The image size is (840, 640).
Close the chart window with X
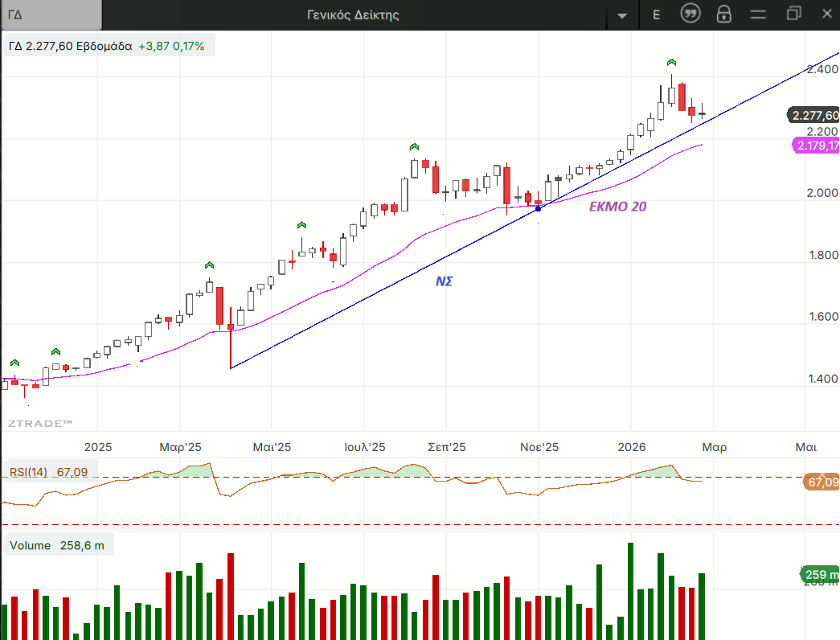tap(827, 14)
